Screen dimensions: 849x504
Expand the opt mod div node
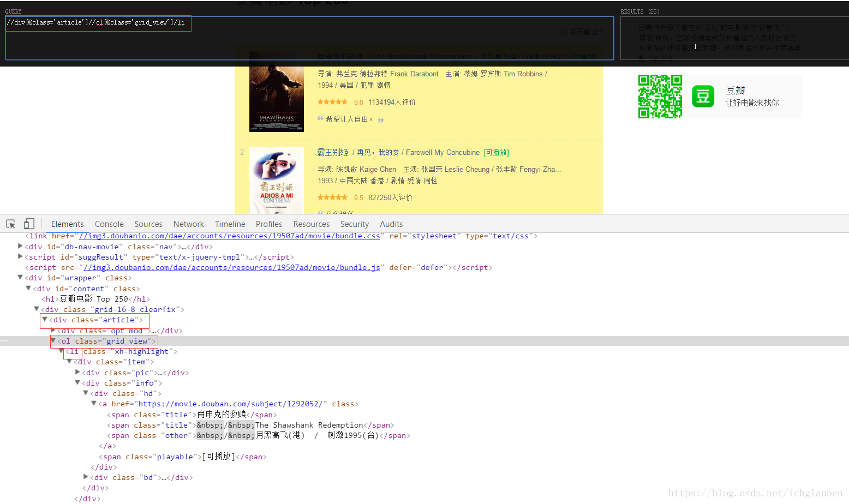(x=53, y=330)
